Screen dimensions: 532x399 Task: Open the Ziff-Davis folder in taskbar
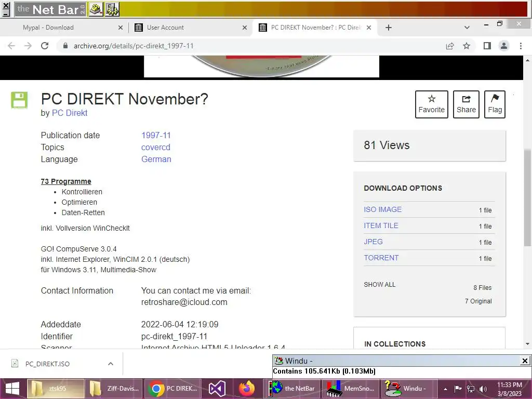point(114,389)
